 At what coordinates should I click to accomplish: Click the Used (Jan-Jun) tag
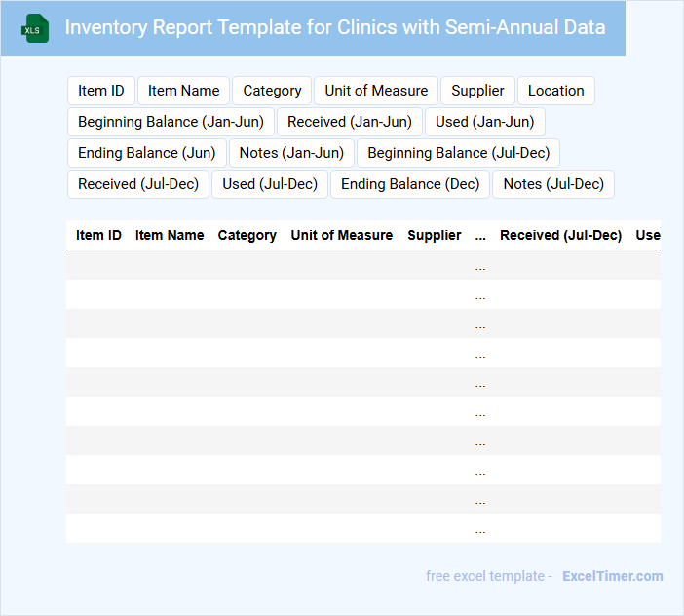point(484,122)
